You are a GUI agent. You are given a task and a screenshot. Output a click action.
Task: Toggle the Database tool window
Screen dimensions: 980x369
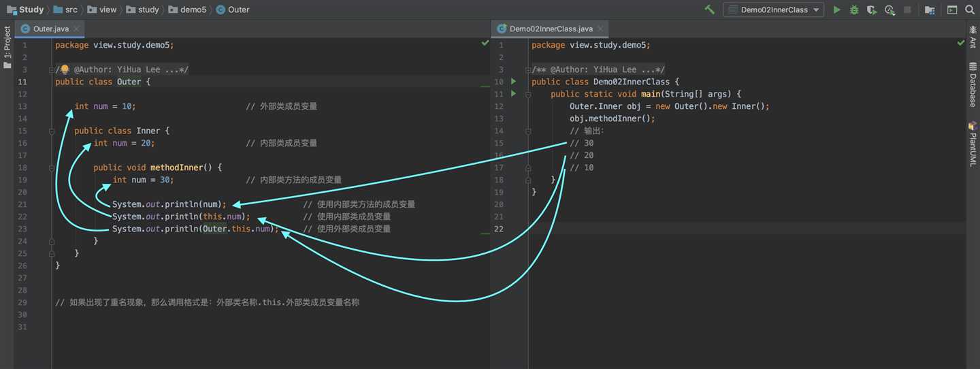973,84
